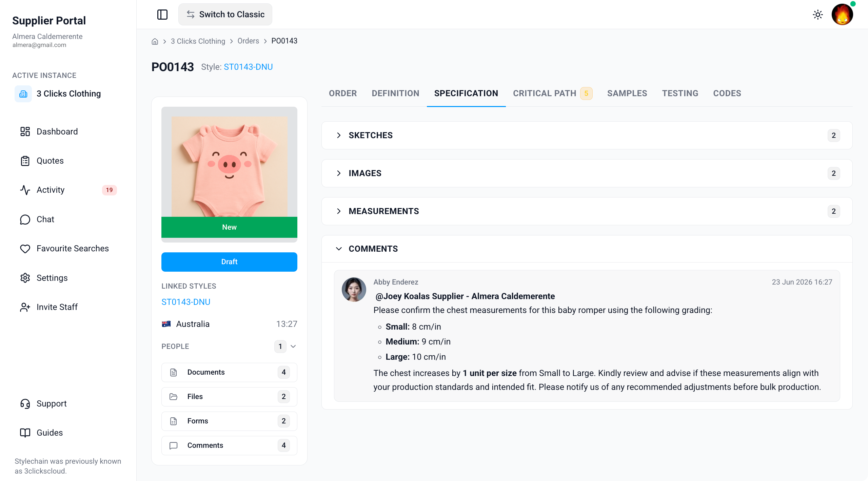Click the Critical Path count badge 5
Image resolution: width=868 pixels, height=481 pixels.
click(586, 93)
